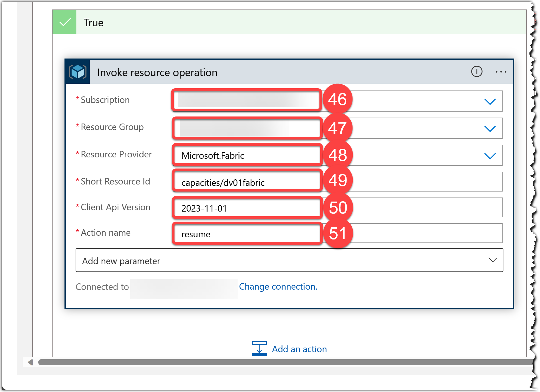Click the True condition checkmark icon

tap(65, 17)
